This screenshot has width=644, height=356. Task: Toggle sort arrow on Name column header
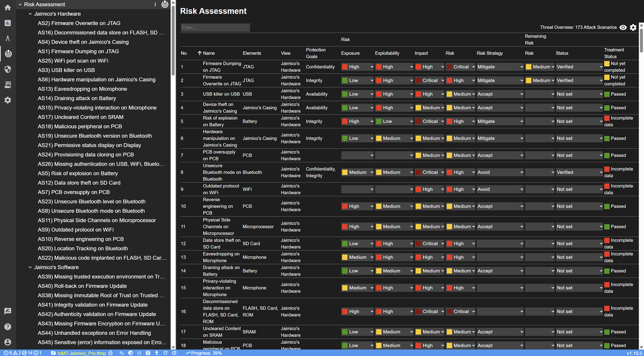point(200,53)
